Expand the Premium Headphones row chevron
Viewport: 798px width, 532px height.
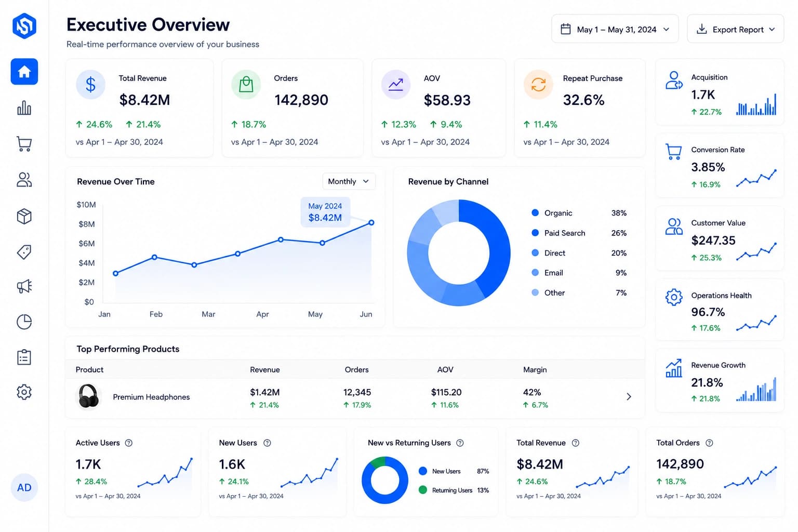point(629,397)
